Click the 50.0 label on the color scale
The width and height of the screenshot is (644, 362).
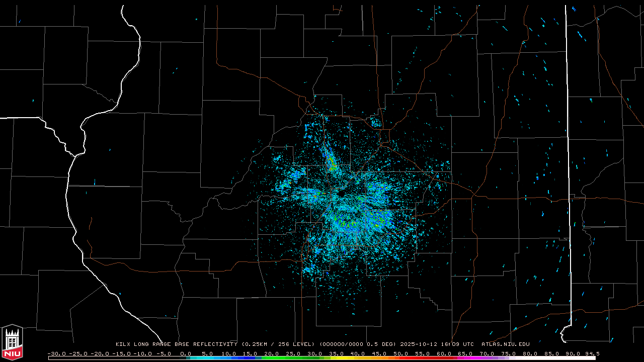401,354
